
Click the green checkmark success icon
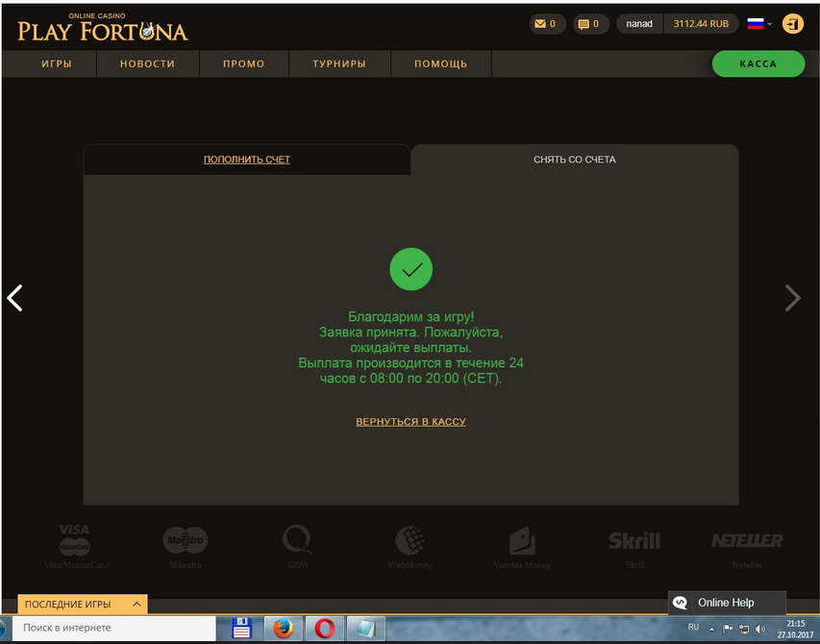pyautogui.click(x=411, y=269)
